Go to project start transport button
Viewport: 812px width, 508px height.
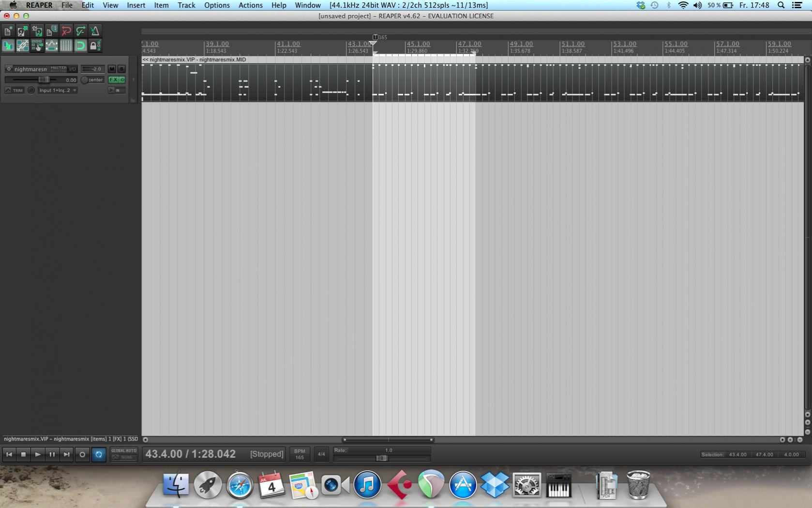tap(9, 454)
